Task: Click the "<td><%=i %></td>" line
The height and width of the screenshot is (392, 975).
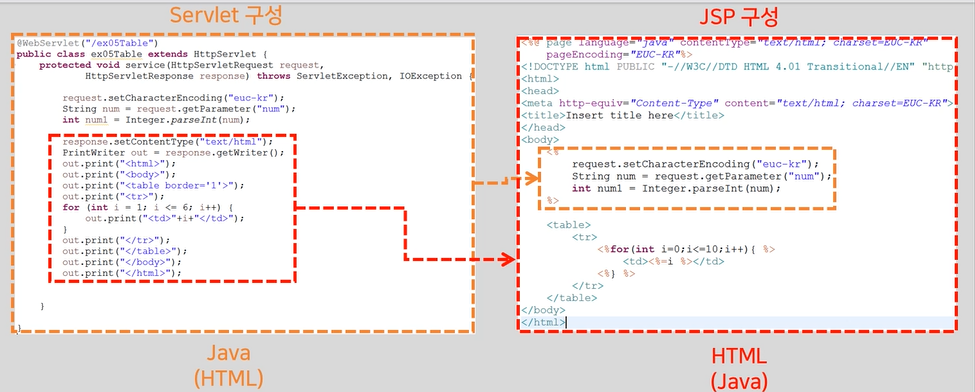Action: [x=673, y=262]
